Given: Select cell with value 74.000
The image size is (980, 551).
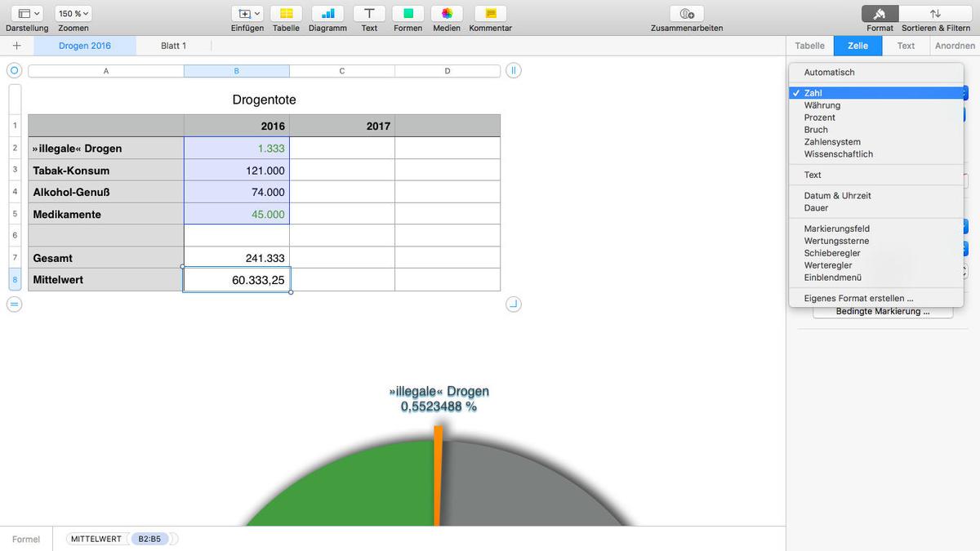Looking at the screenshot, I should point(237,193).
